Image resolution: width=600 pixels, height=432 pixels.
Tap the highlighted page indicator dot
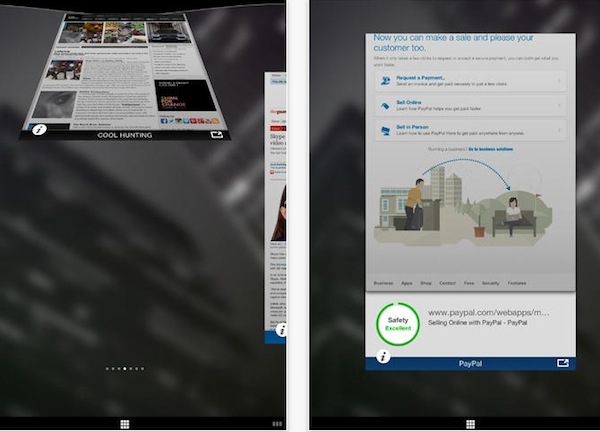pos(125,369)
